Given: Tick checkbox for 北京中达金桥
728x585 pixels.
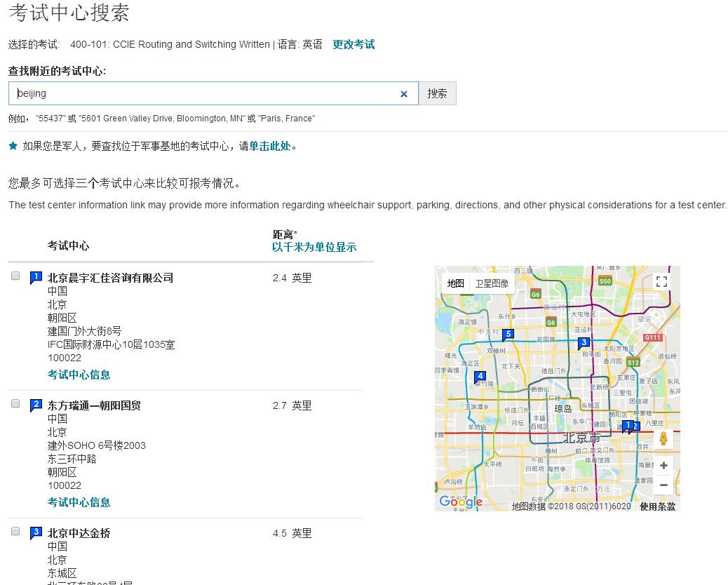Looking at the screenshot, I should [x=15, y=531].
